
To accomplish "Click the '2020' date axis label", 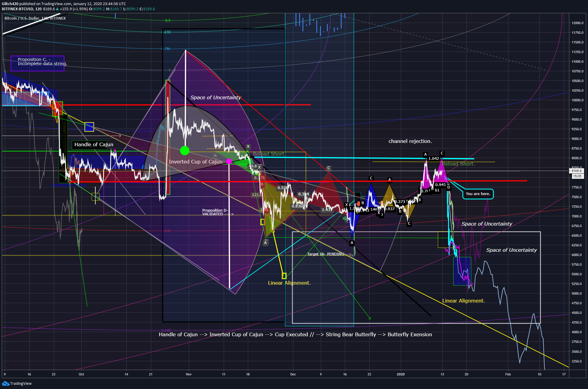I will click(x=401, y=374).
